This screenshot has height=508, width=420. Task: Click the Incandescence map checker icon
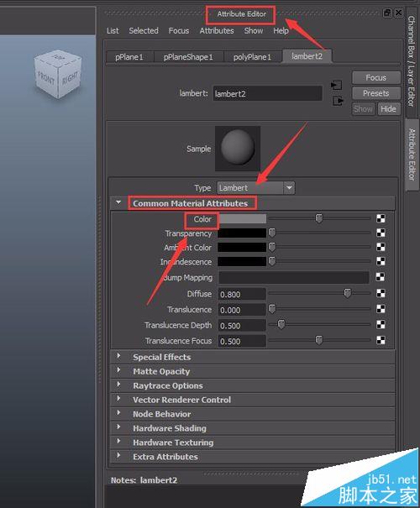pos(381,261)
